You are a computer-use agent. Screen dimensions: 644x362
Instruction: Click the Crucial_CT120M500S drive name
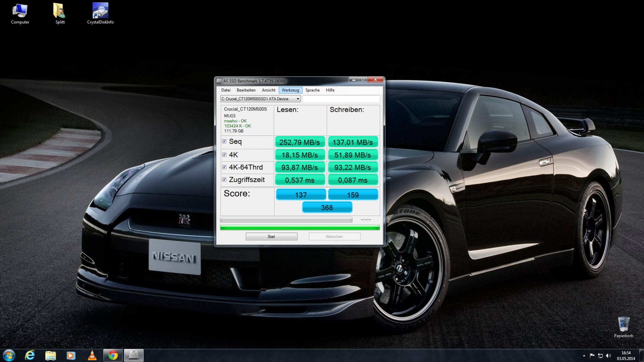[x=245, y=109]
